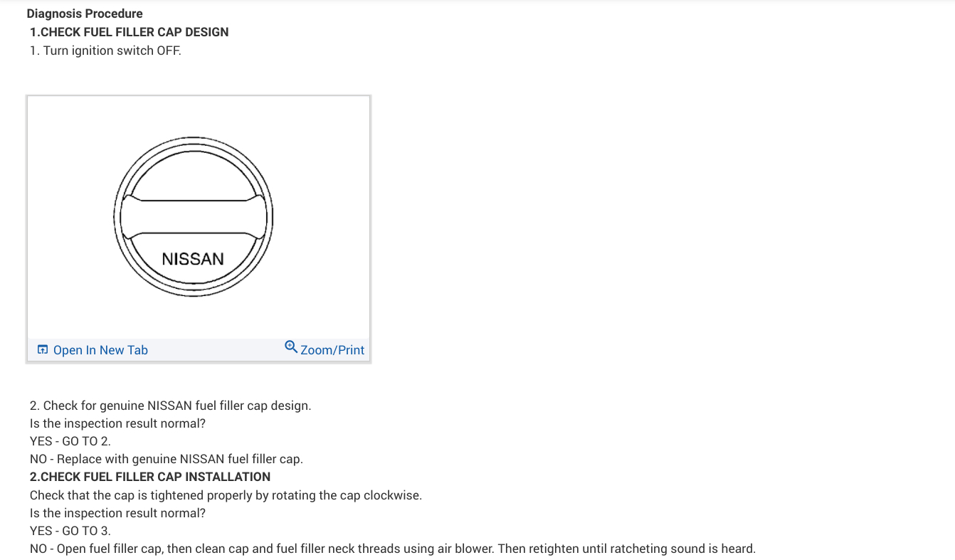The width and height of the screenshot is (955, 560).
Task: Click the YES - GO TO 3 line
Action: pos(70,531)
